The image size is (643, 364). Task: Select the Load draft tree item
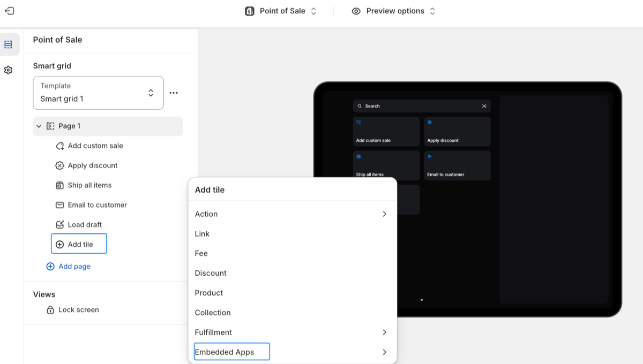[85, 225]
